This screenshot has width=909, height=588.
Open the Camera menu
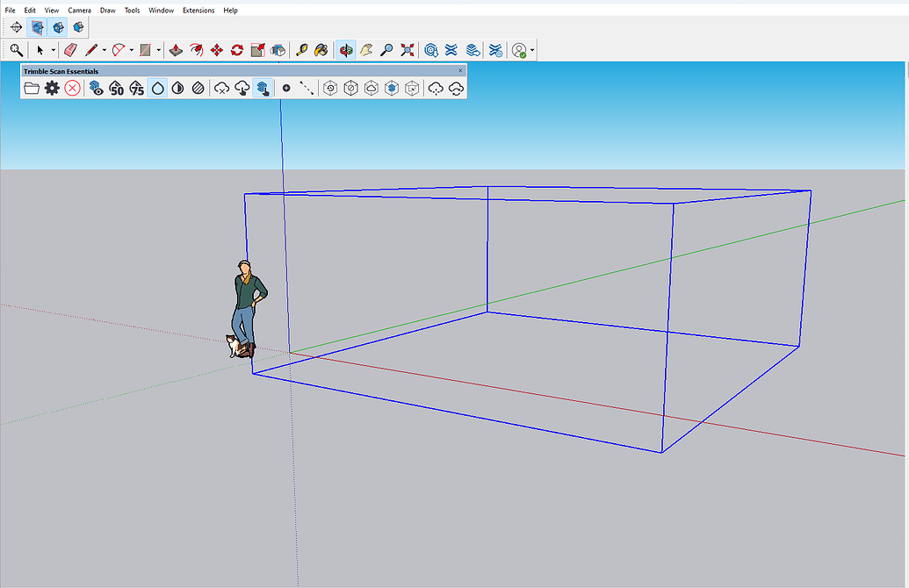tap(79, 10)
